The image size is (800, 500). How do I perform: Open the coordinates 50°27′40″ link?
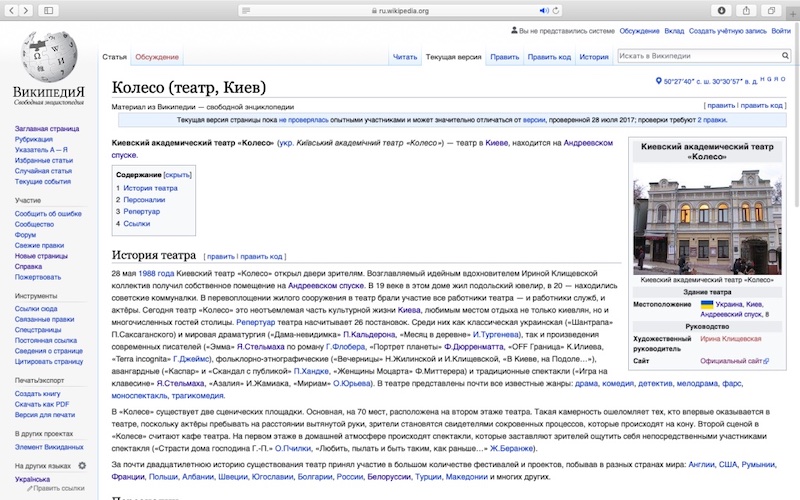tap(710, 81)
